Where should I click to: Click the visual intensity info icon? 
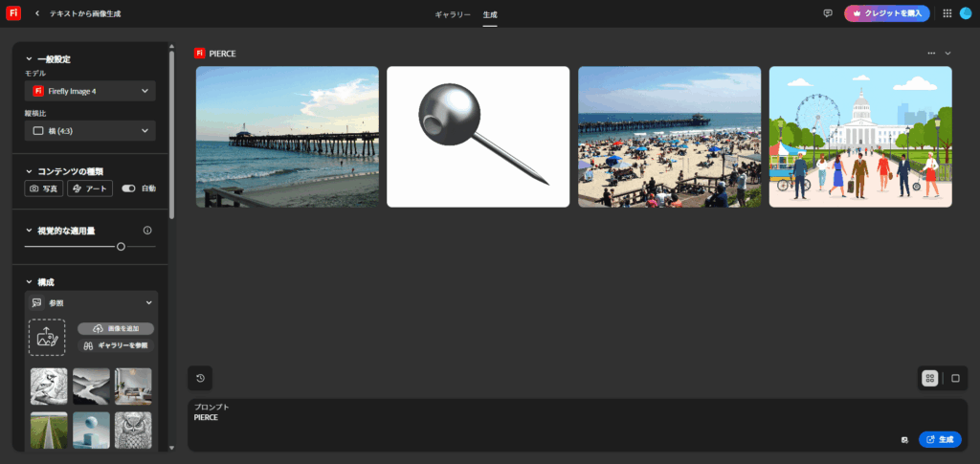pyautogui.click(x=147, y=231)
